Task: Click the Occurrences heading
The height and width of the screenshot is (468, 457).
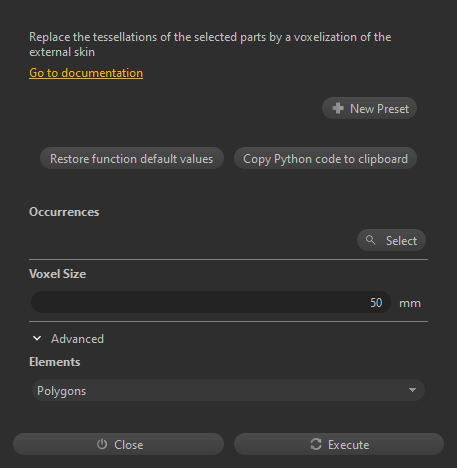Action: point(64,212)
